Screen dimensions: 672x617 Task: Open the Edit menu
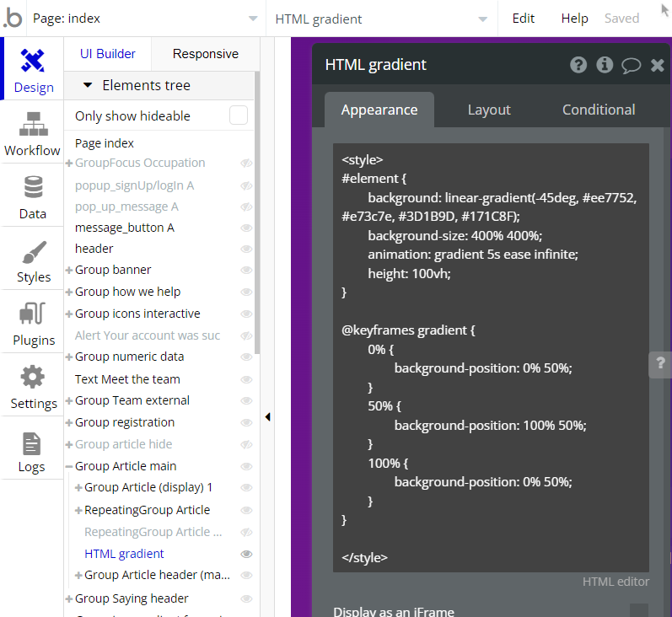point(524,19)
